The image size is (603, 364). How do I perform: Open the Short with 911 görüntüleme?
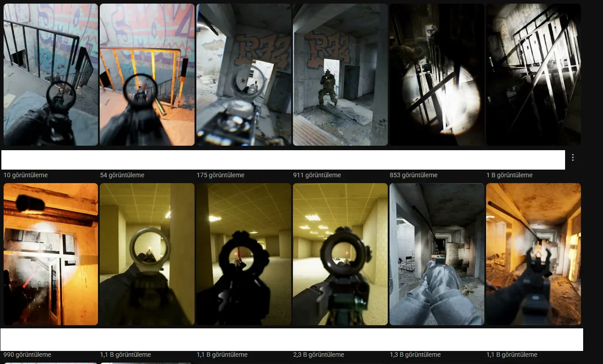340,75
